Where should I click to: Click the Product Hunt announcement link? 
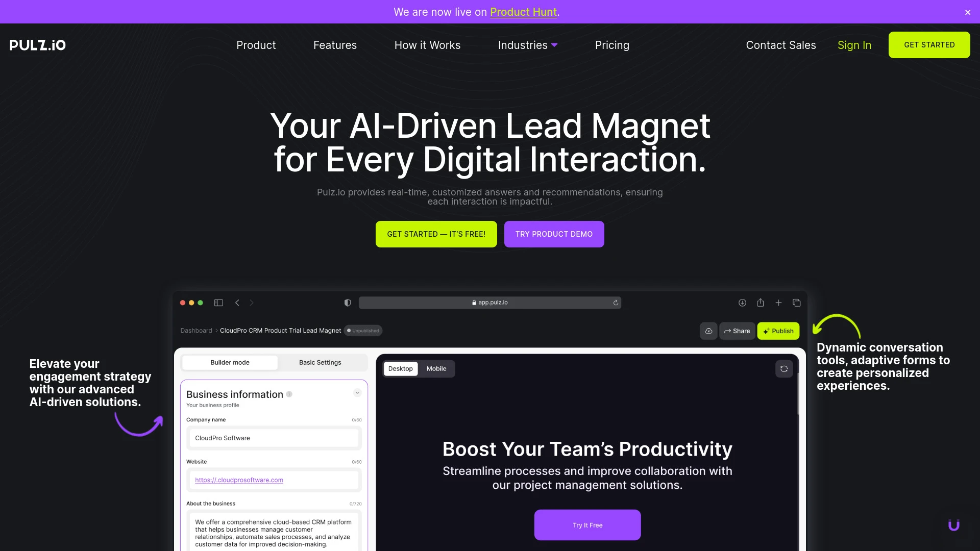pos(523,11)
